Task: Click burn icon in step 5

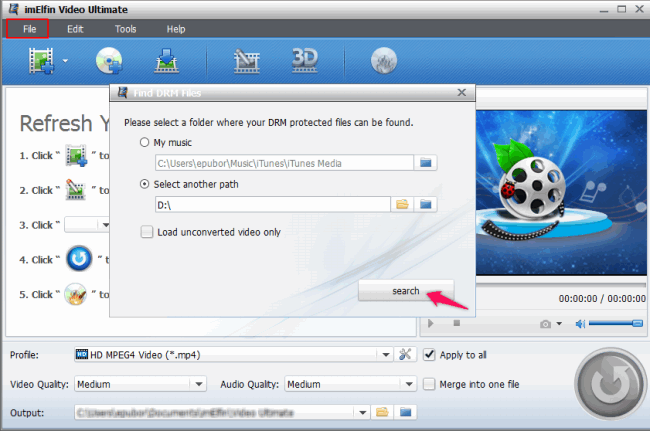Action: pos(75,294)
